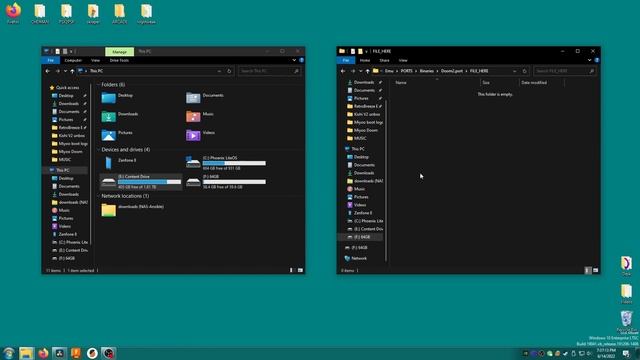
Task: Switch FILE_HERE window to large icons view
Action: pos(596,270)
